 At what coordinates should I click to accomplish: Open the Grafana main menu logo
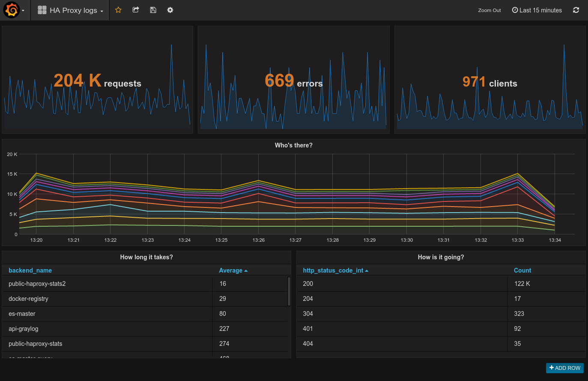pos(12,9)
